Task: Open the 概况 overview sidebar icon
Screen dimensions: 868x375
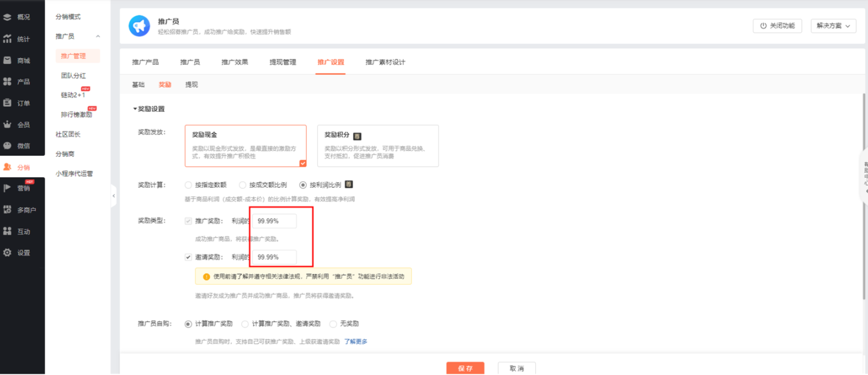Action: (8, 17)
